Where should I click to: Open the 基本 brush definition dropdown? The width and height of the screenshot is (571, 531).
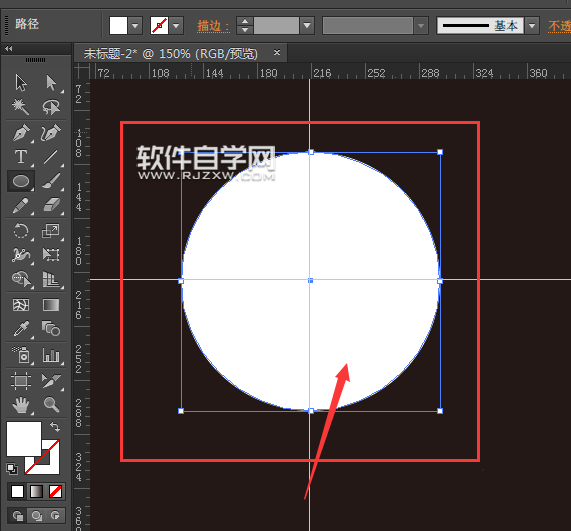pos(532,25)
